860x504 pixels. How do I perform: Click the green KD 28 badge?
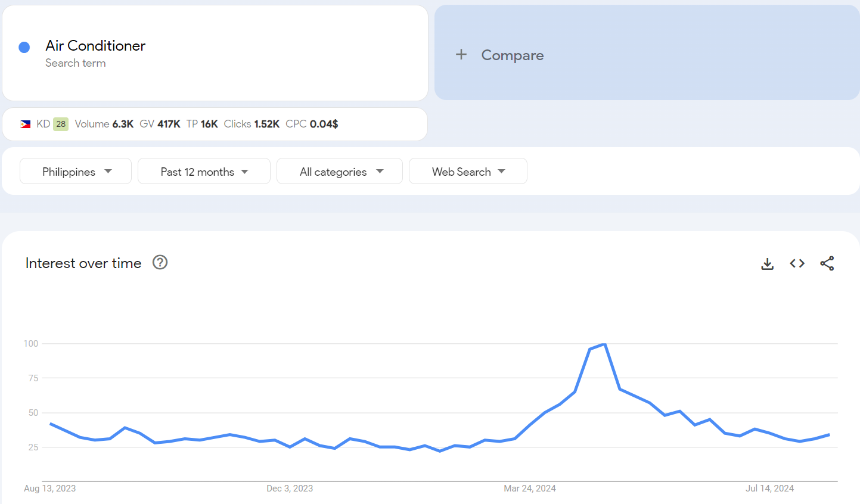pos(61,124)
